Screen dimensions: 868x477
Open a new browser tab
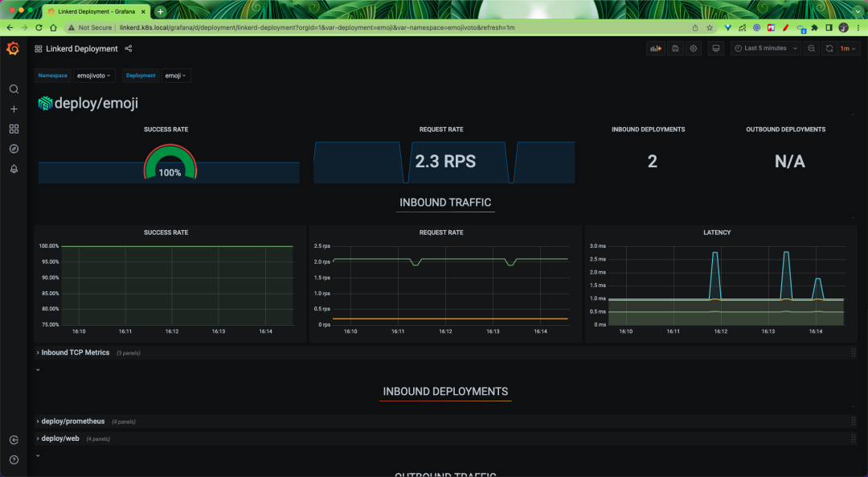point(160,11)
